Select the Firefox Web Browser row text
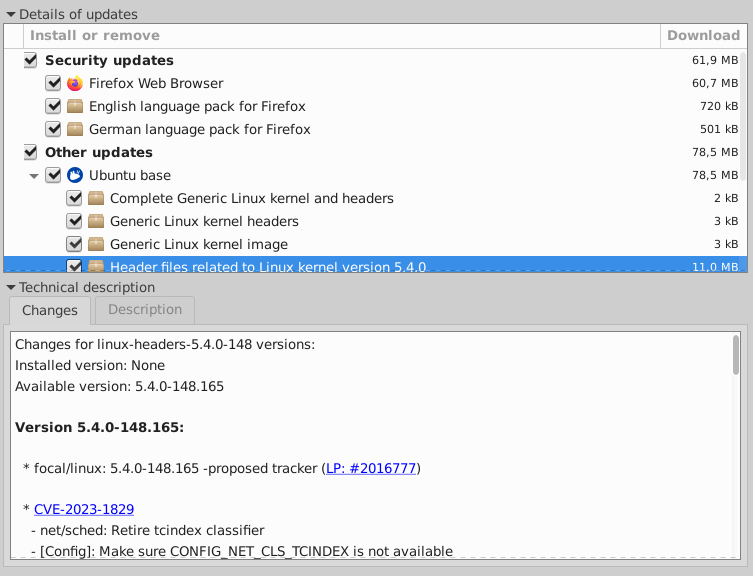 [x=156, y=83]
